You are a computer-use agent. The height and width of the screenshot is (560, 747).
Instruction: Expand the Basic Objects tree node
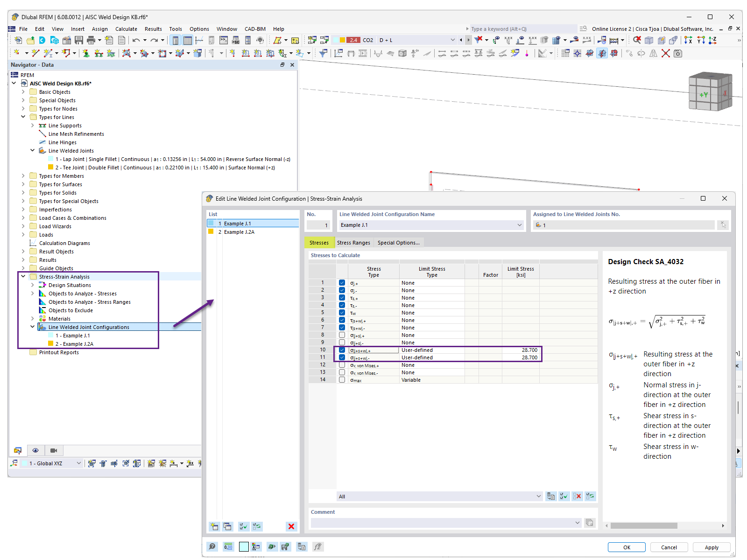coord(23,92)
